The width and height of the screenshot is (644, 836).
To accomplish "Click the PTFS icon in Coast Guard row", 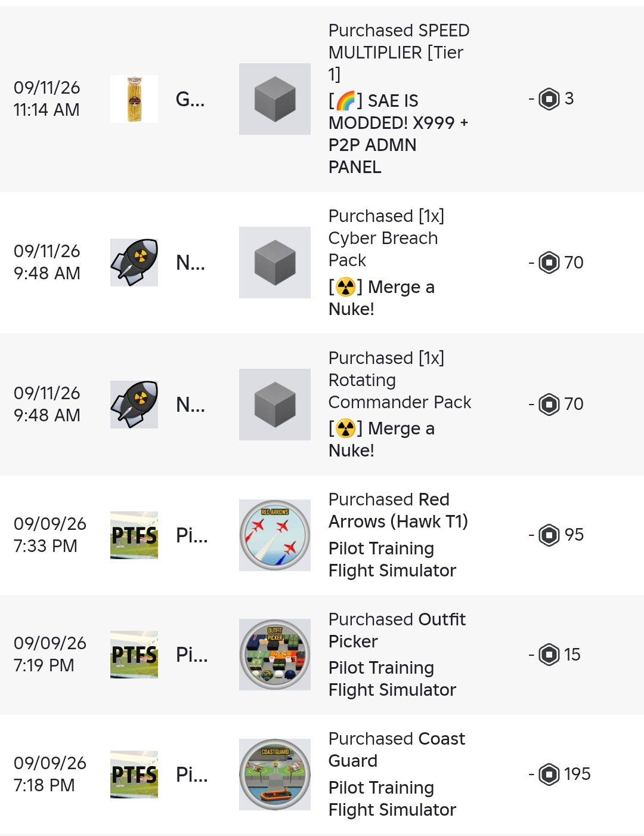I will tap(134, 775).
